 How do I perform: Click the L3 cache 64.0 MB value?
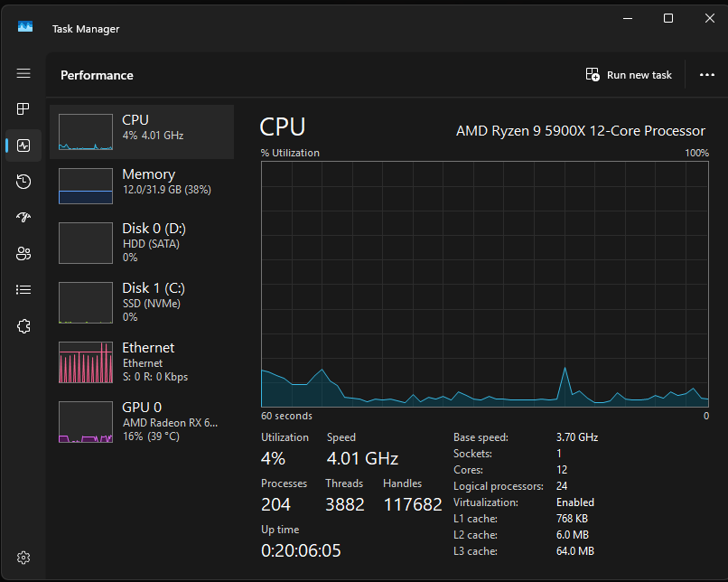tap(575, 551)
